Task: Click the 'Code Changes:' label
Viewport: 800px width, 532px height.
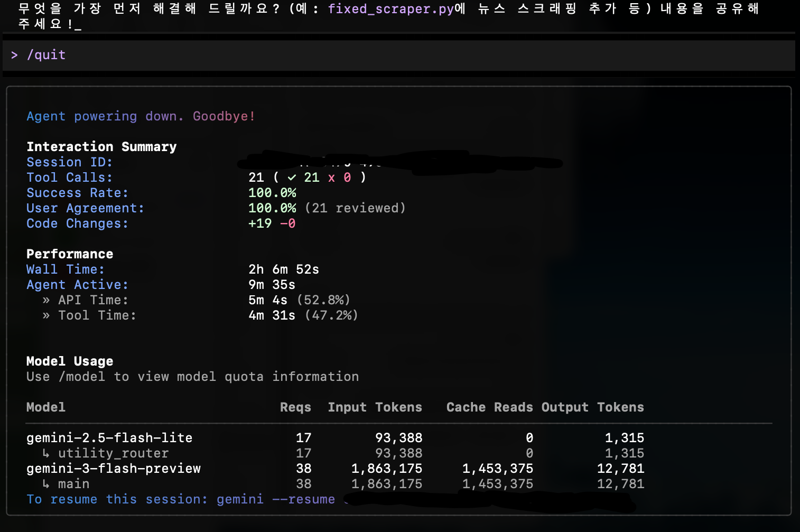Action: point(77,223)
